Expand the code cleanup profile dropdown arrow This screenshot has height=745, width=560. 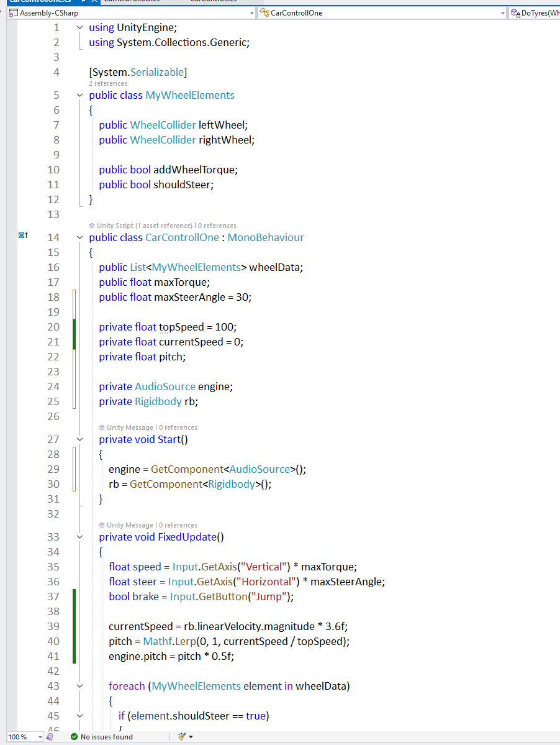click(x=191, y=737)
